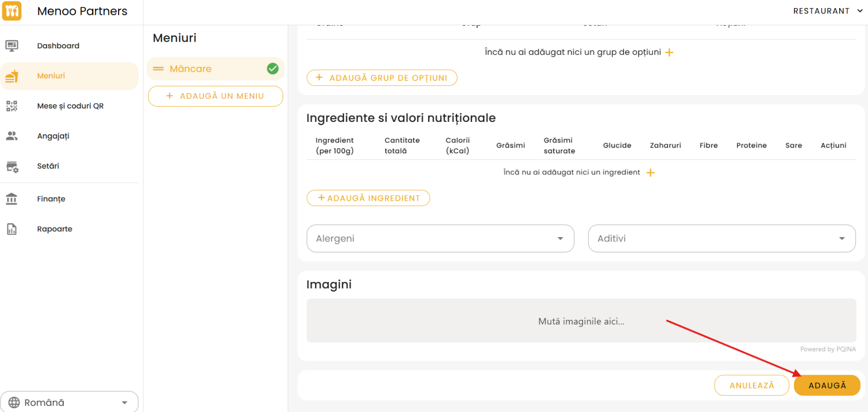The image size is (868, 412).
Task: Open the RESTAURANT account dropdown
Action: point(828,11)
